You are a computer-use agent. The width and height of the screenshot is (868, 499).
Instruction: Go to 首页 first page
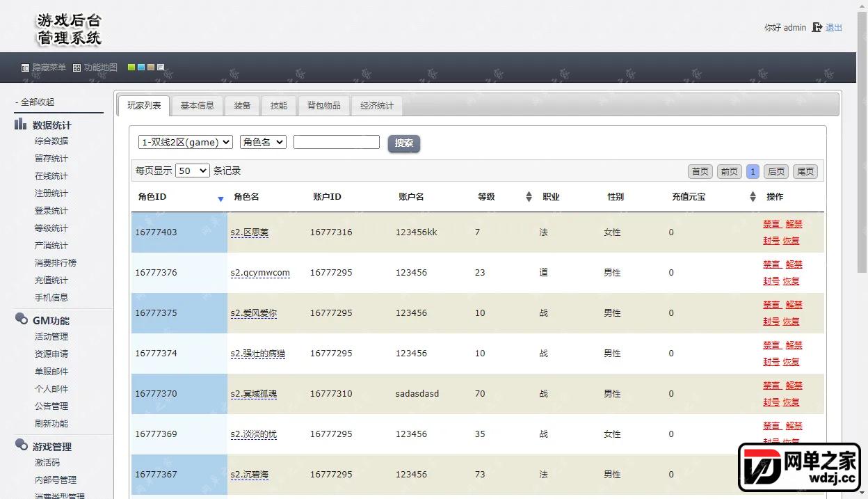[700, 171]
